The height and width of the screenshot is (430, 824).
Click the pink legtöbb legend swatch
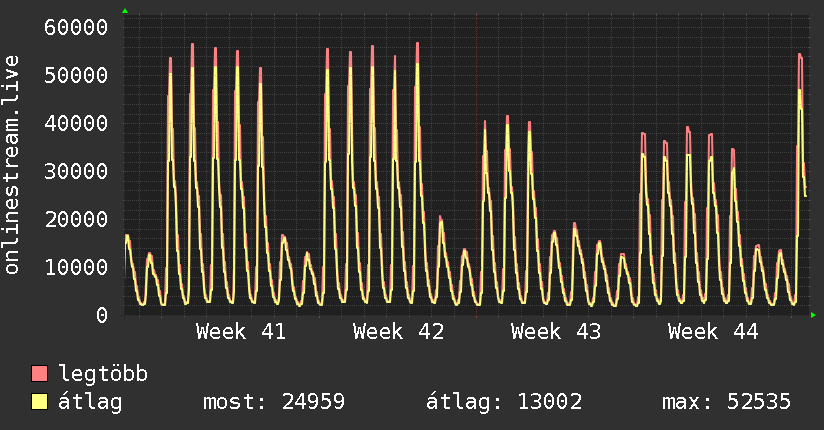pos(39,373)
